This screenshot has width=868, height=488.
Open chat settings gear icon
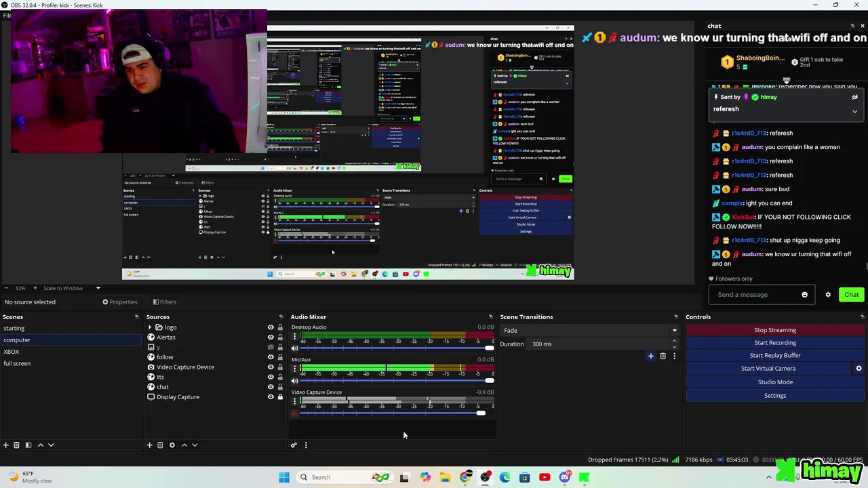[x=828, y=295]
